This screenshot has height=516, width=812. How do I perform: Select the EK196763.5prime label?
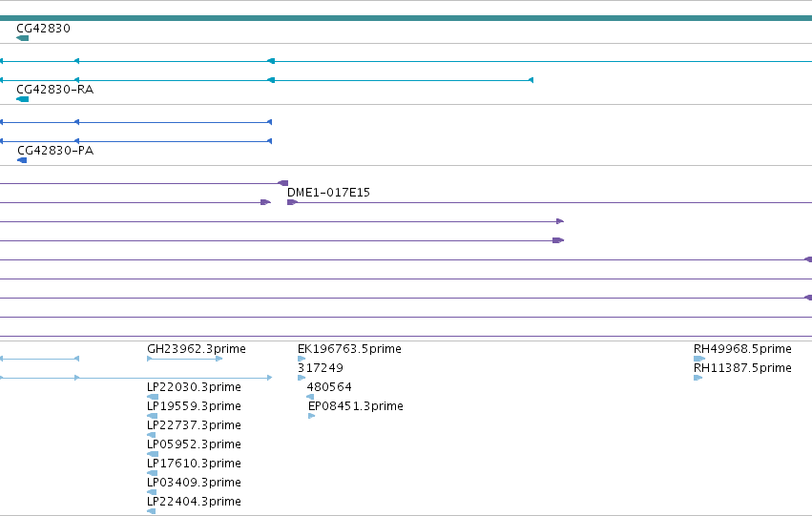pyautogui.click(x=349, y=349)
